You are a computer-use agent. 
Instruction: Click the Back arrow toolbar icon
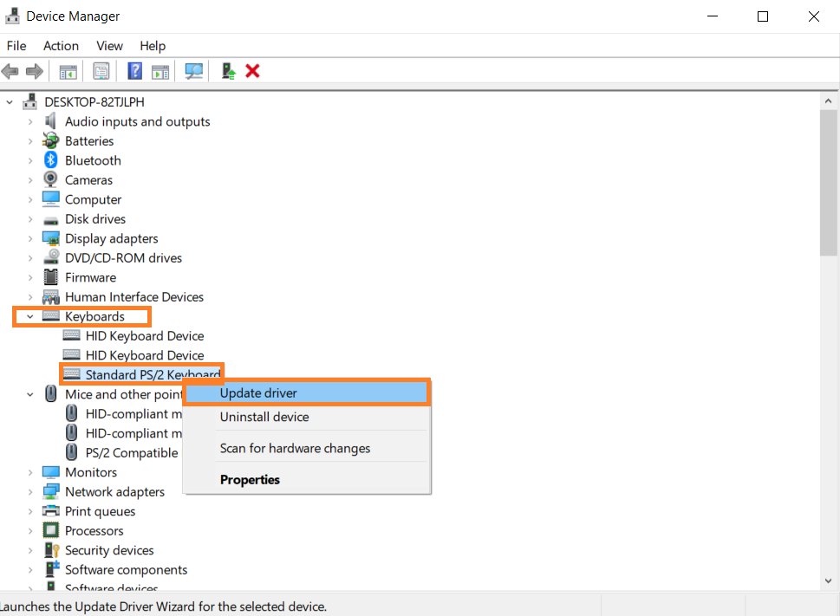pos(10,71)
